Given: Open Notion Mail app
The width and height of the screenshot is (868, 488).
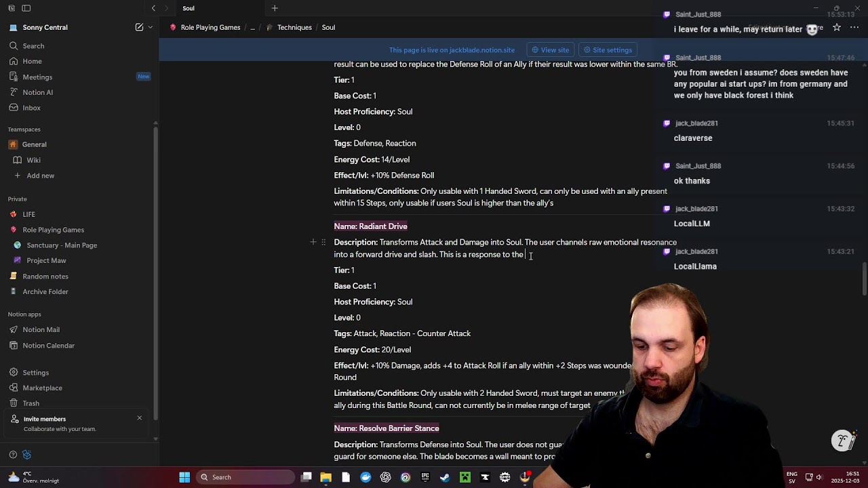Looking at the screenshot, I should pos(41,329).
